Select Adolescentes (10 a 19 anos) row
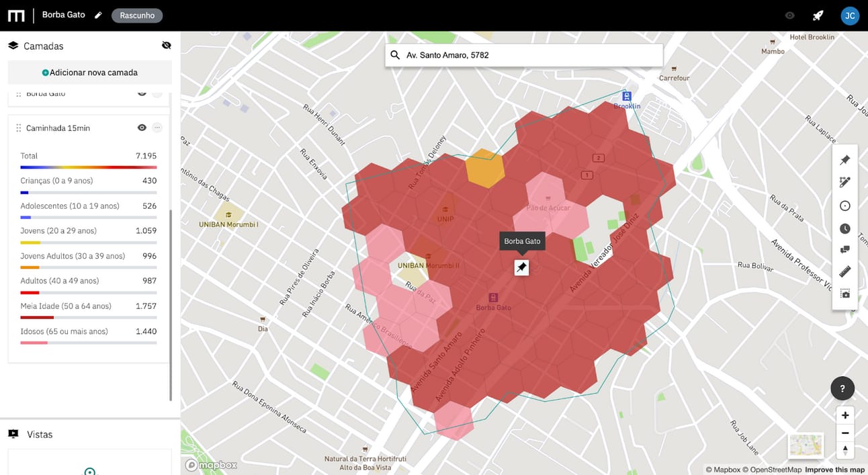 [x=89, y=210]
